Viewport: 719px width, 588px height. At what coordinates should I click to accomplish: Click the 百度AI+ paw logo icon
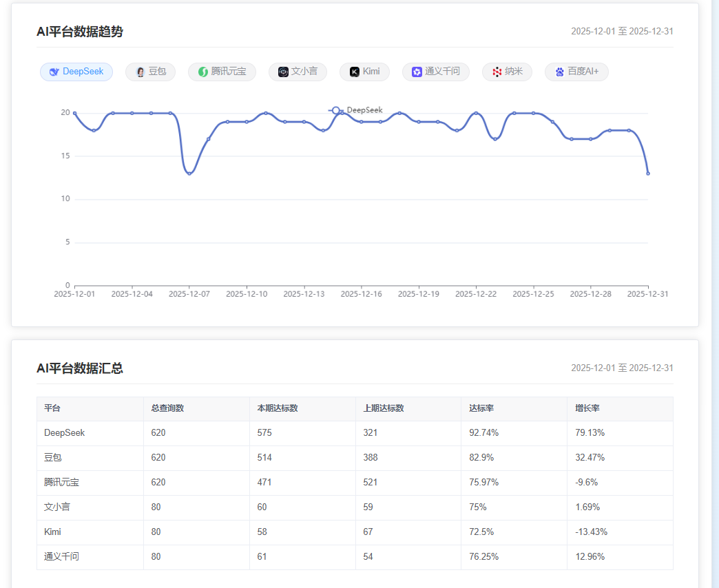click(559, 72)
